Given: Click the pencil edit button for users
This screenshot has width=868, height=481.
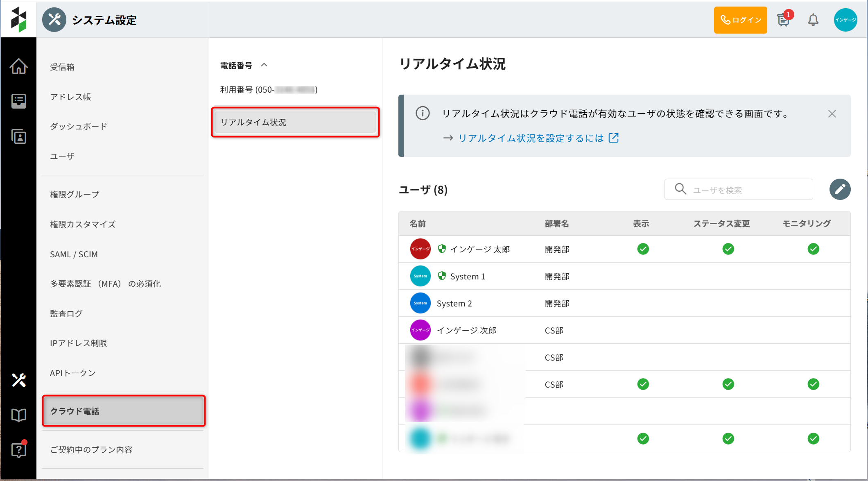Looking at the screenshot, I should pyautogui.click(x=840, y=189).
